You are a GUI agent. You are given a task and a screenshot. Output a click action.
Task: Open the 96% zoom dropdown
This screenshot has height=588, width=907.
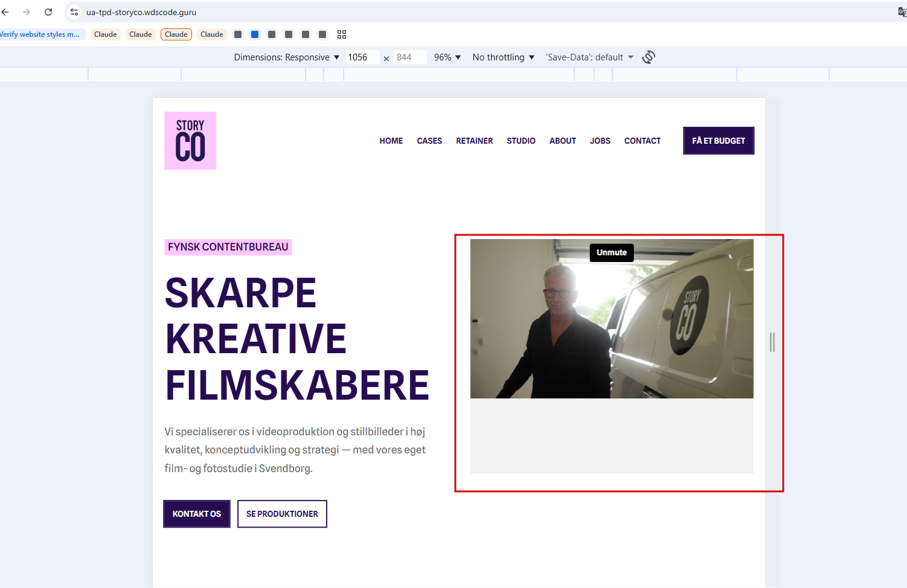447,57
